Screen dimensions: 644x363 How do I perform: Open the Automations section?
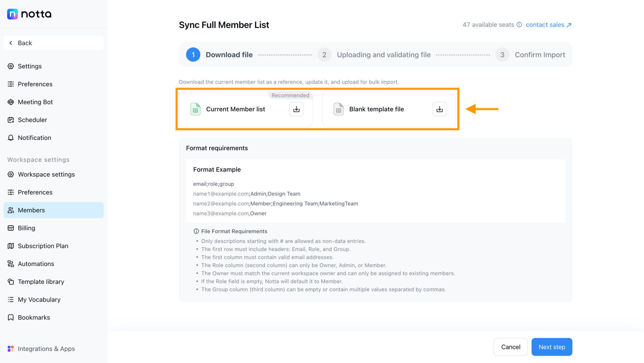point(54,264)
